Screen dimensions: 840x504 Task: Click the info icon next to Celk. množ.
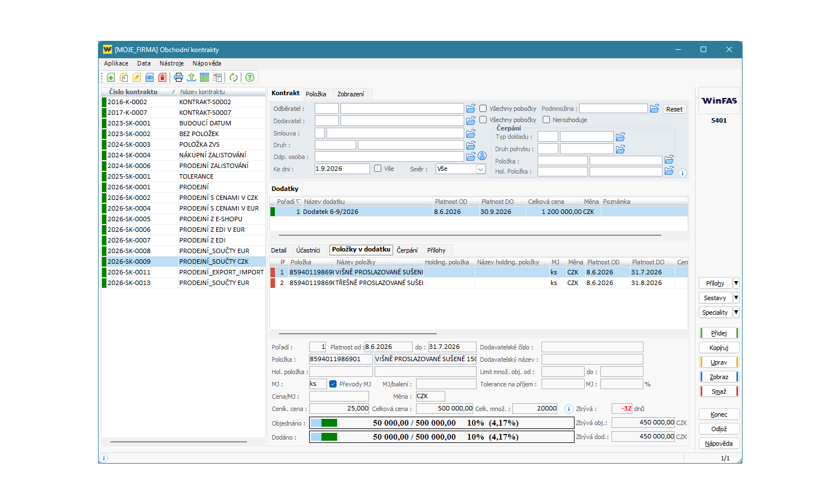pyautogui.click(x=568, y=409)
